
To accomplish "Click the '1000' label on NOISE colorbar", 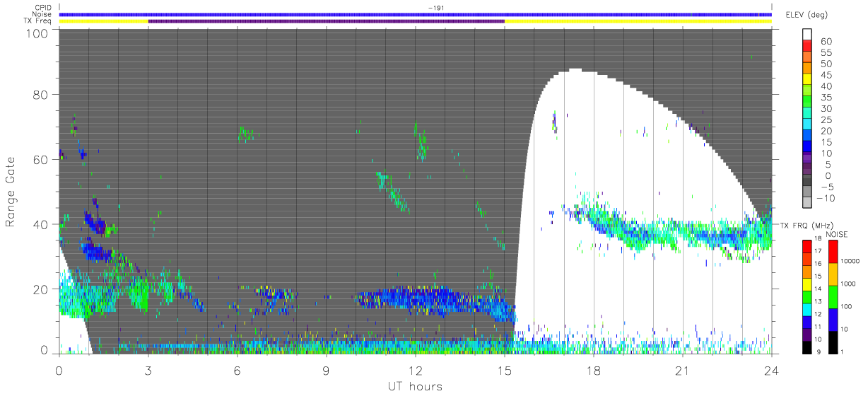I will tap(848, 284).
